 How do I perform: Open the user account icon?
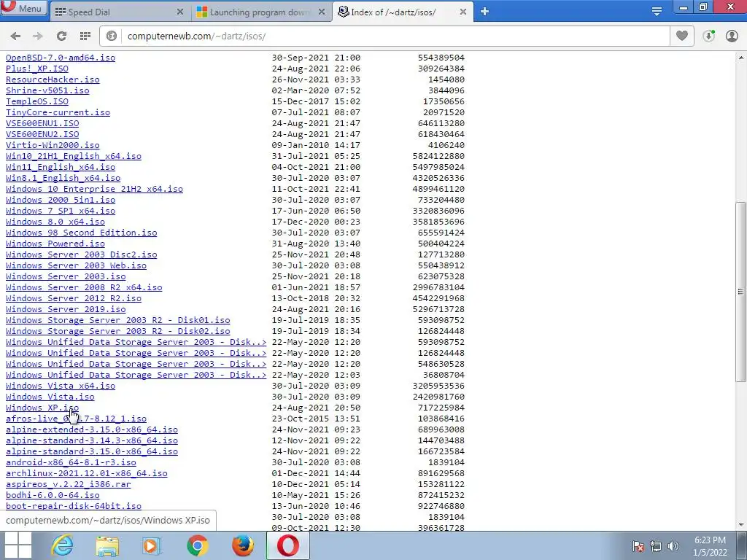pos(732,36)
